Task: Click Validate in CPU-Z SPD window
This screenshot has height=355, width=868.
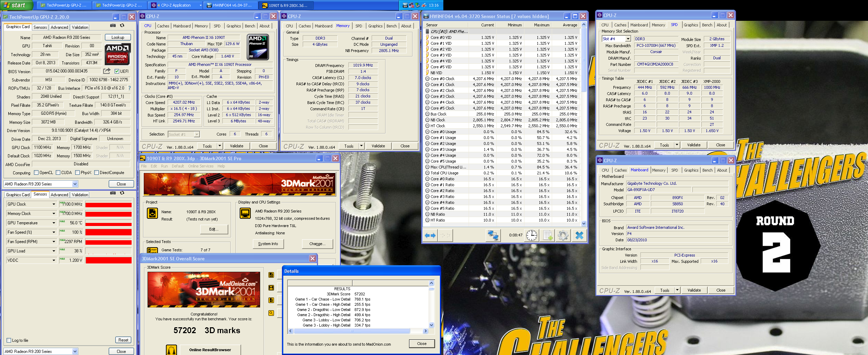Action: (693, 145)
